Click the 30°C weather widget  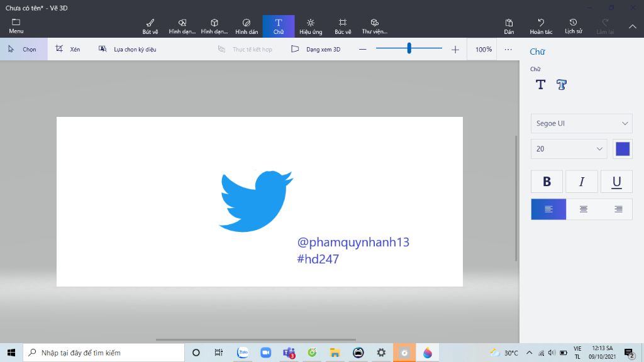click(x=504, y=353)
